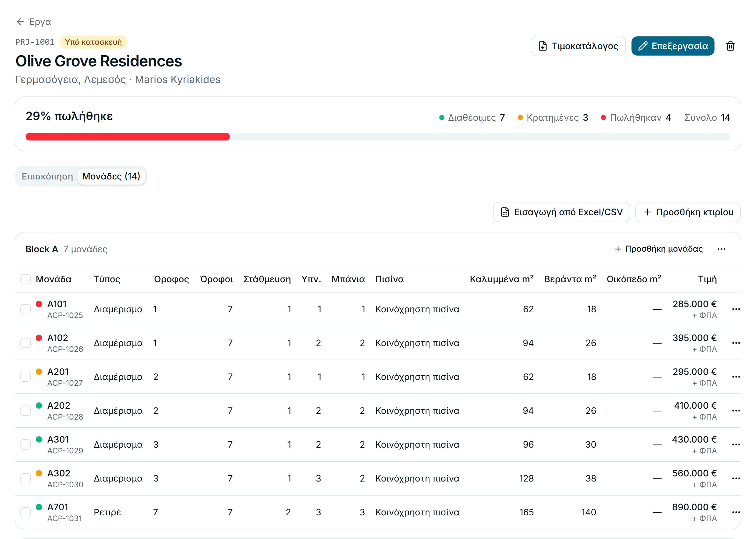Screen dimensions: 756x539
Task: Open row actions menu for A201
Action: coord(736,377)
